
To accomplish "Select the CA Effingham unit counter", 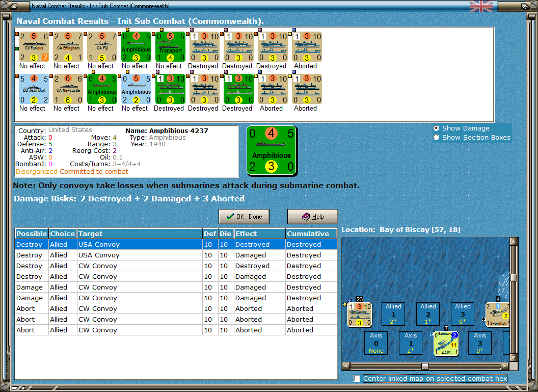I will 68,47.
